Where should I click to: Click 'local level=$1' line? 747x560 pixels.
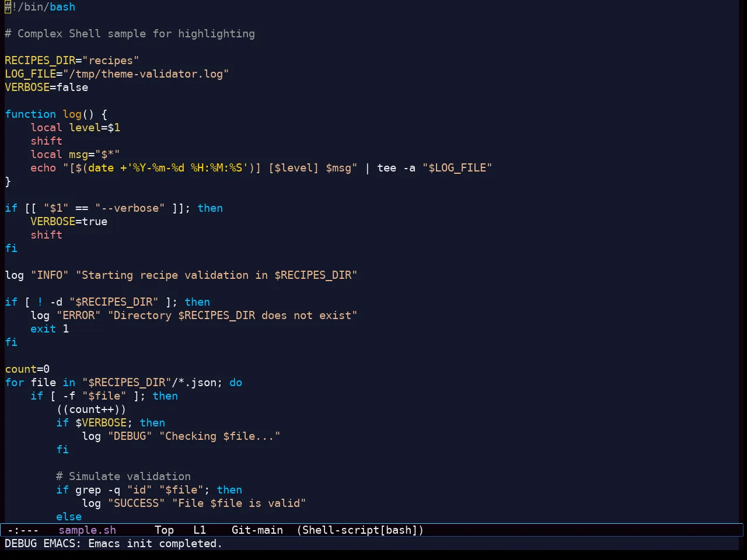point(75,128)
